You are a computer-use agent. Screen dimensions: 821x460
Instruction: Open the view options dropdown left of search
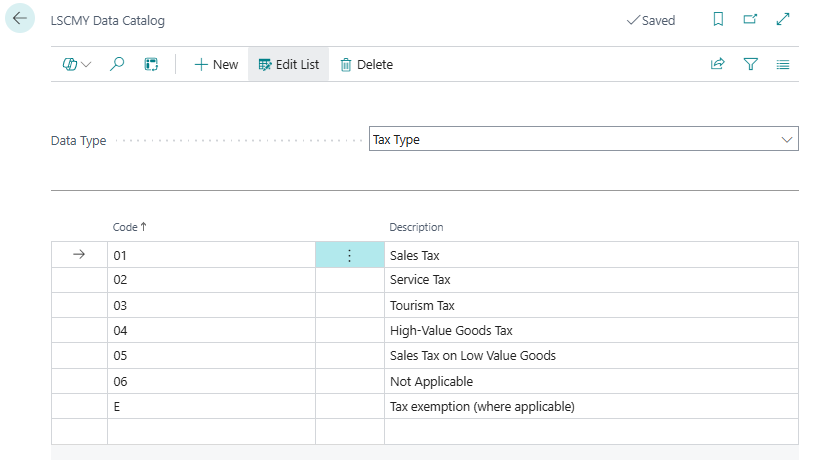76,64
